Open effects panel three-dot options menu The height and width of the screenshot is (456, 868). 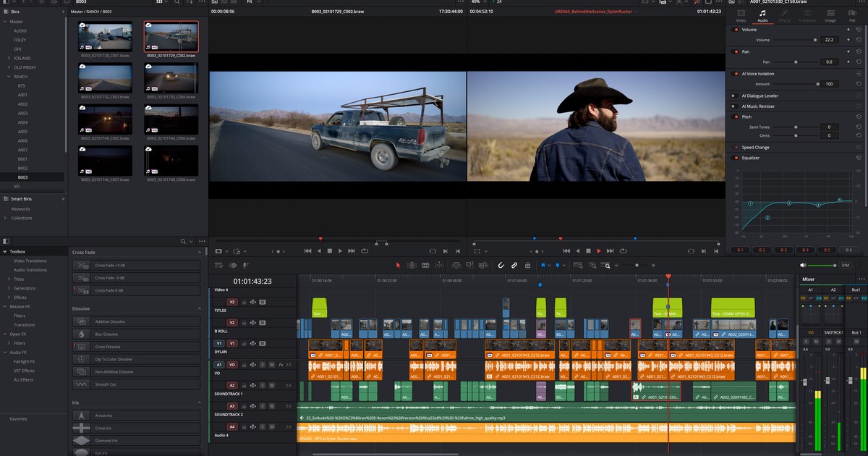[x=203, y=241]
